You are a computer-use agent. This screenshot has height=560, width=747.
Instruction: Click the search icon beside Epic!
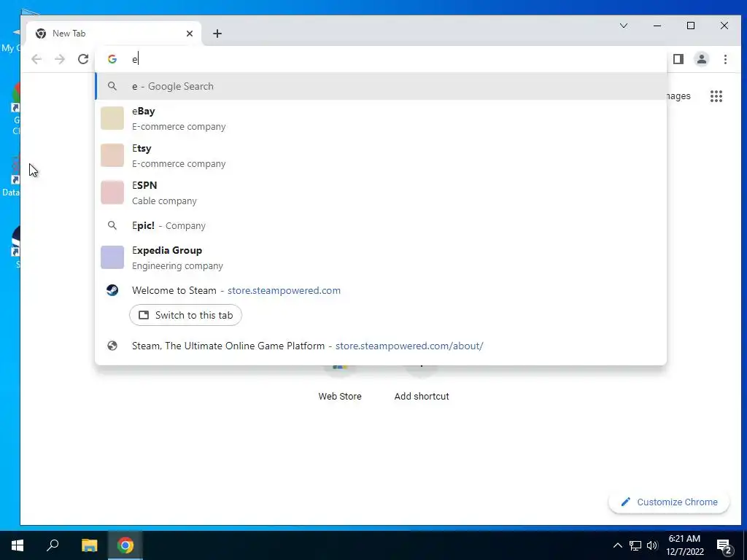coord(112,226)
